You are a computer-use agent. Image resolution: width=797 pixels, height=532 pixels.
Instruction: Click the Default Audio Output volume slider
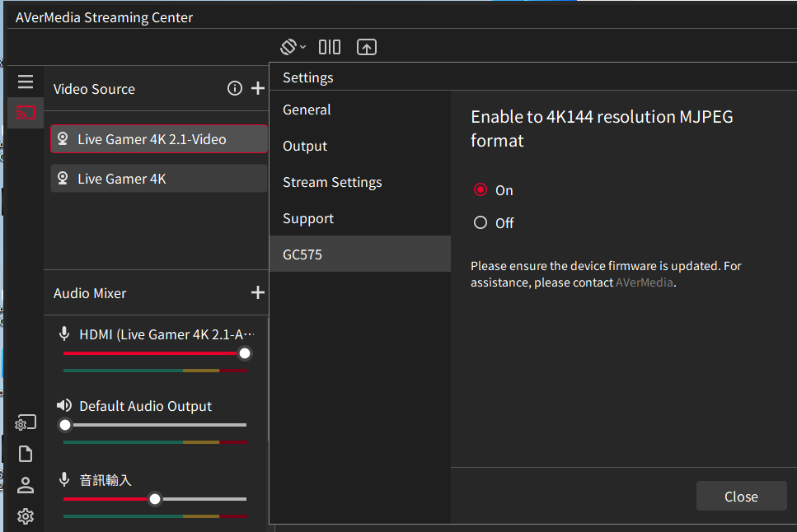click(155, 425)
